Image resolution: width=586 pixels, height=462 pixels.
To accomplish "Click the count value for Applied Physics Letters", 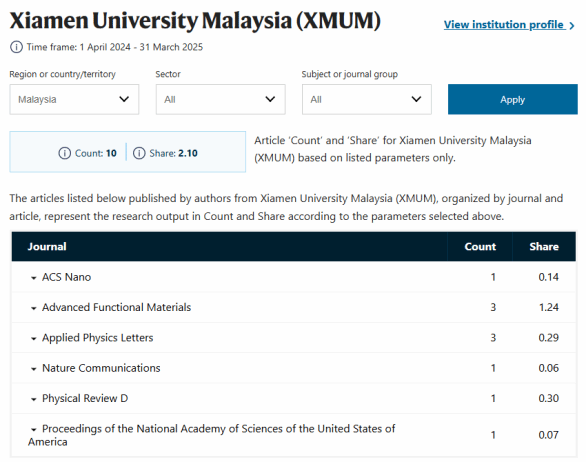I will pyautogui.click(x=493, y=338).
